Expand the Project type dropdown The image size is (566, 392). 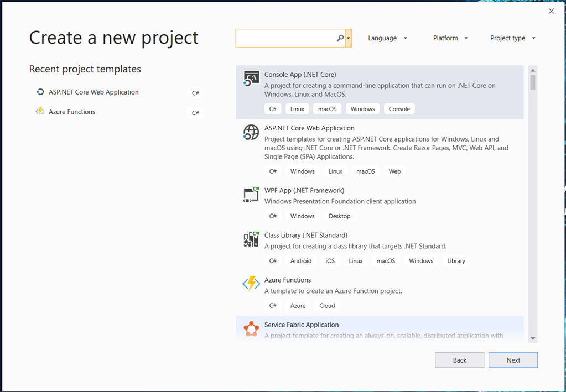[512, 38]
